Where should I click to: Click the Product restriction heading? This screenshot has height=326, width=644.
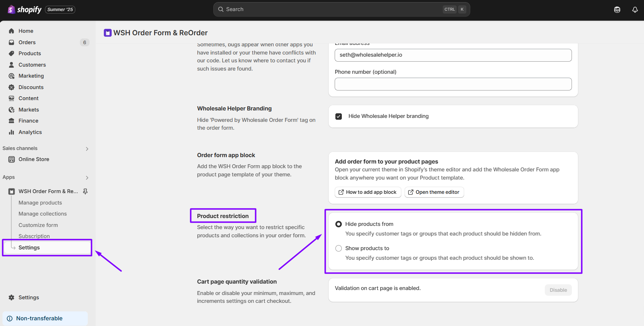[x=223, y=216]
